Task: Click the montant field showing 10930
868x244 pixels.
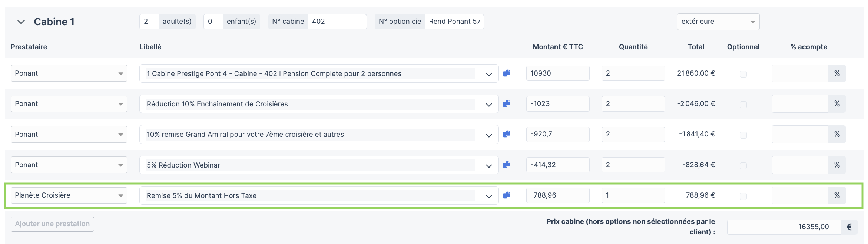Action: [x=558, y=73]
